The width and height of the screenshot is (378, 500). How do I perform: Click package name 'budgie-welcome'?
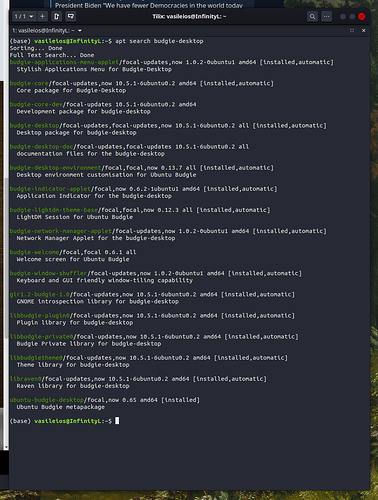(x=34, y=252)
